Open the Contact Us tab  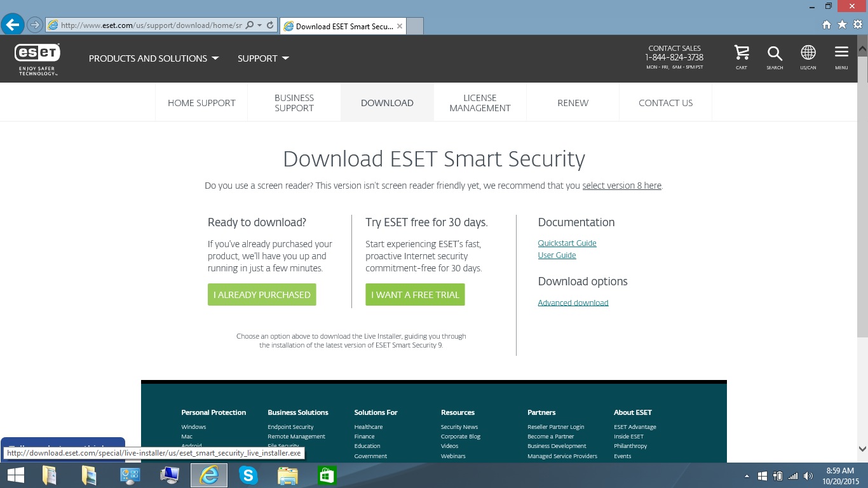click(x=665, y=102)
